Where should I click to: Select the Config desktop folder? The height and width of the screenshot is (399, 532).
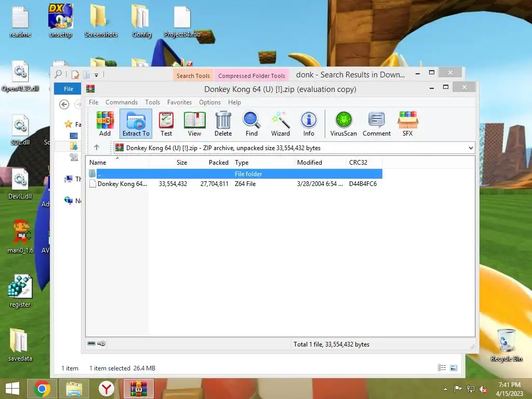[x=141, y=20]
